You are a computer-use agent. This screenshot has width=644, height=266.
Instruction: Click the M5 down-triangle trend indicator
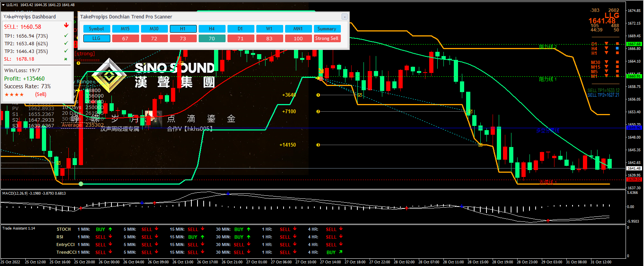coord(606,71)
